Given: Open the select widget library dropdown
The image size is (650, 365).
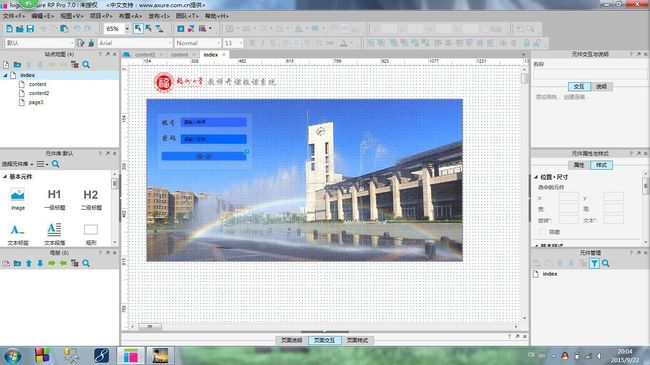Looking at the screenshot, I should (x=17, y=164).
